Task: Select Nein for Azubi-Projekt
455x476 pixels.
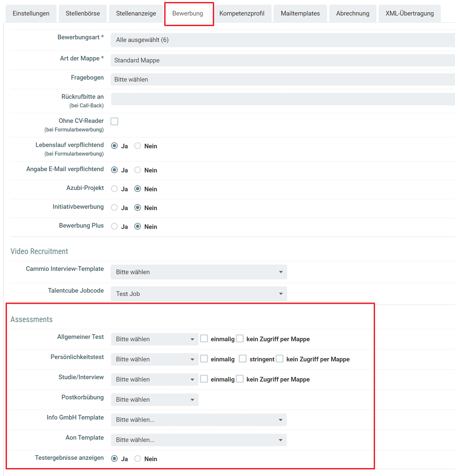Action: click(x=137, y=189)
